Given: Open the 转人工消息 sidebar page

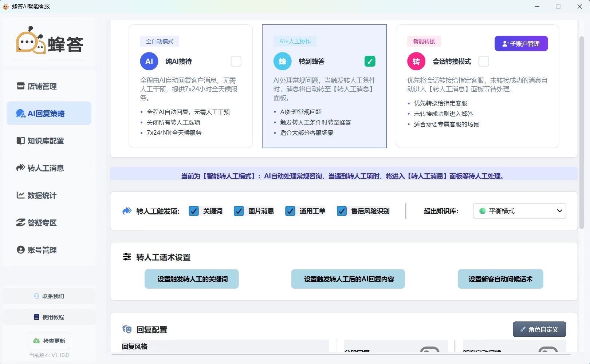Looking at the screenshot, I should click(49, 168).
